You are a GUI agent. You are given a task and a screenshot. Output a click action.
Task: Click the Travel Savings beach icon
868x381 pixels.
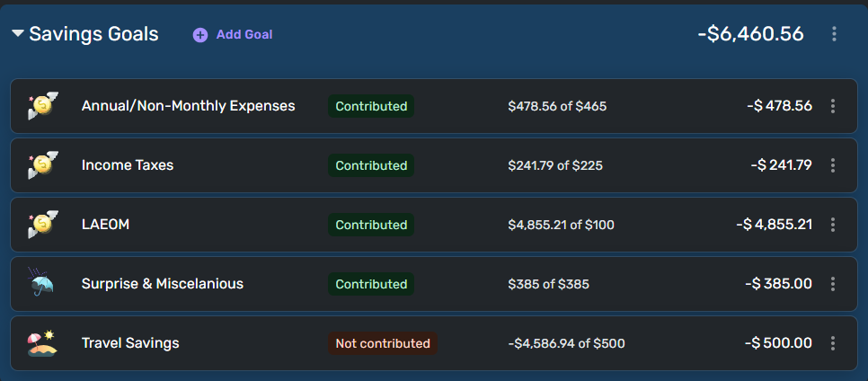(42, 343)
